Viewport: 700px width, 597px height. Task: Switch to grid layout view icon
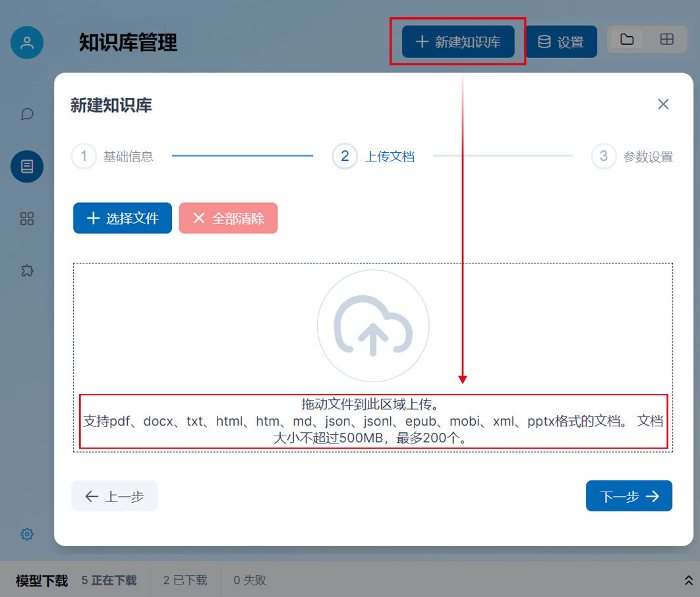coord(667,39)
